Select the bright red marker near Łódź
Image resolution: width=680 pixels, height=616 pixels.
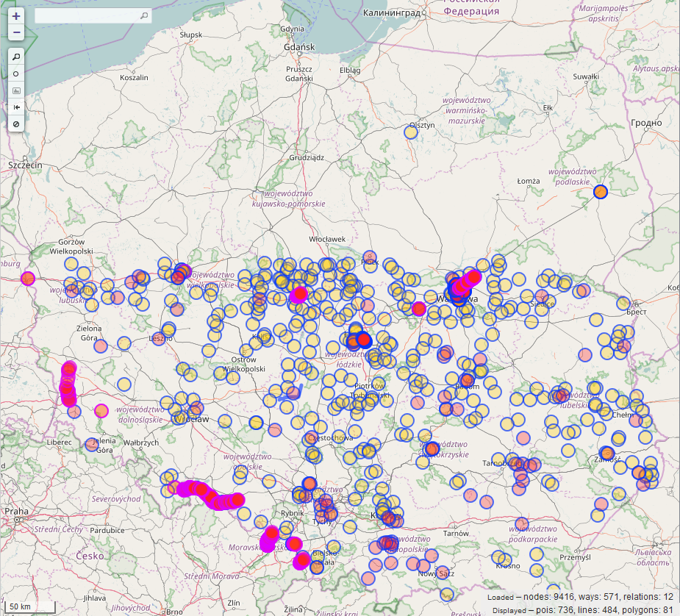[x=363, y=340]
